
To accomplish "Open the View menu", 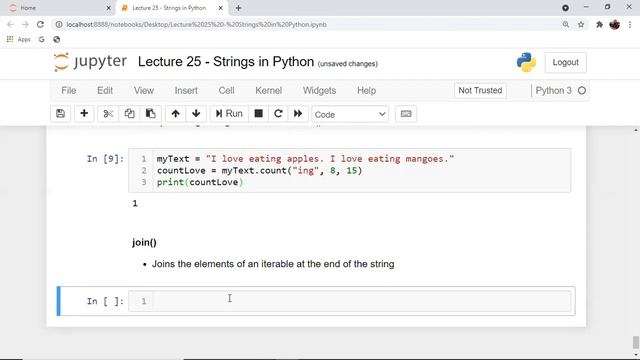I will tap(144, 91).
